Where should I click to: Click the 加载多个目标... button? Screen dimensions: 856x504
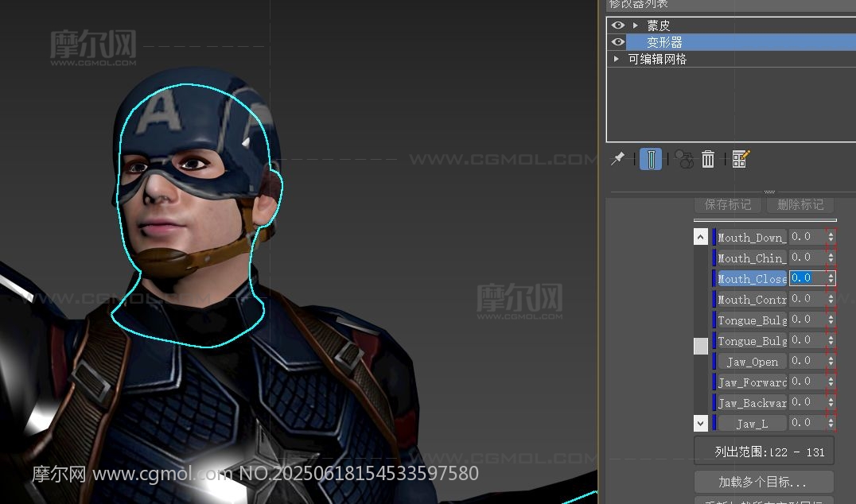[x=765, y=482]
